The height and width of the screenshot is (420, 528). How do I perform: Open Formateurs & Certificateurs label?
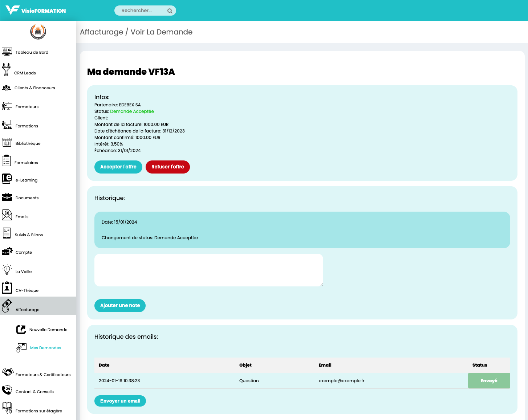tap(43, 375)
